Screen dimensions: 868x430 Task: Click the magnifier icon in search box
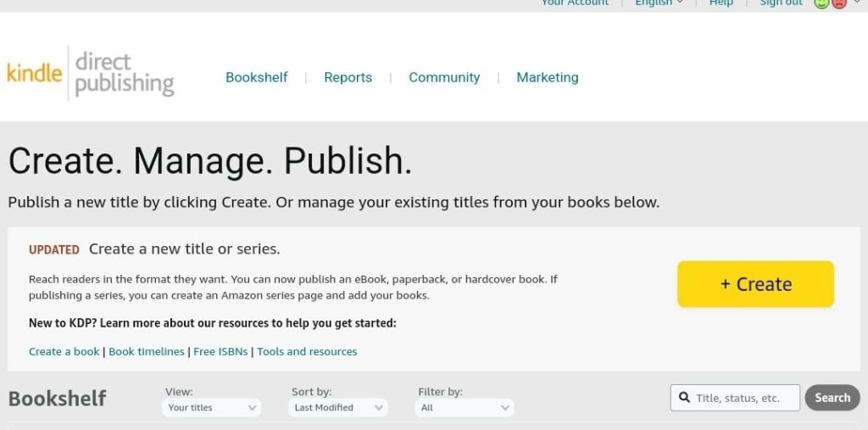coord(684,397)
